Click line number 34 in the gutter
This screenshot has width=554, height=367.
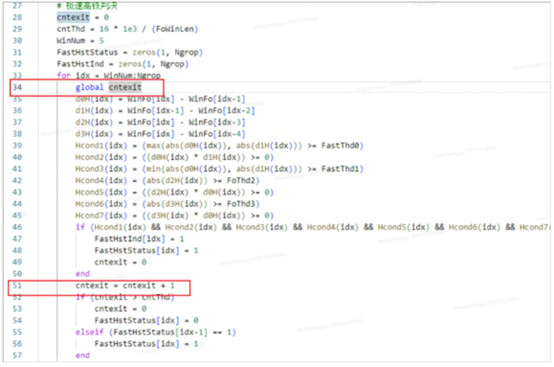point(17,87)
